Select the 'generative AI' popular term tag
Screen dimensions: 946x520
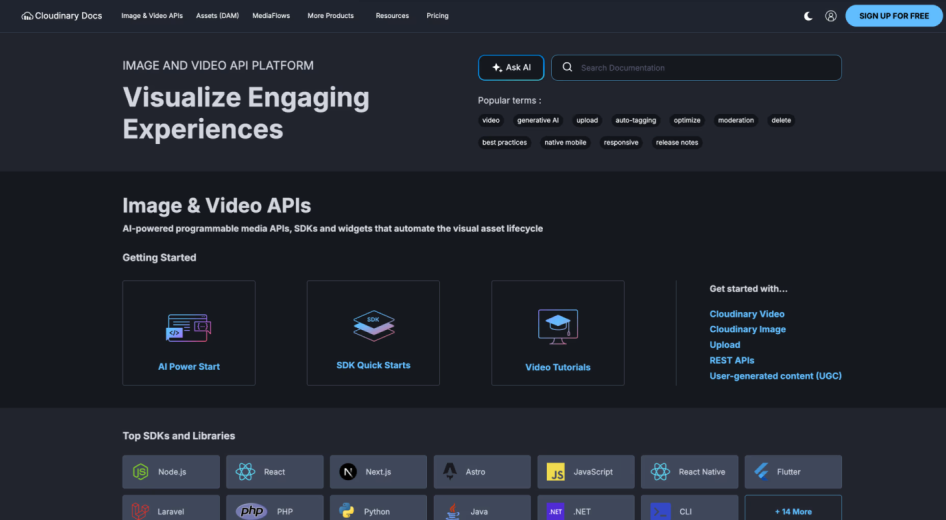point(538,120)
